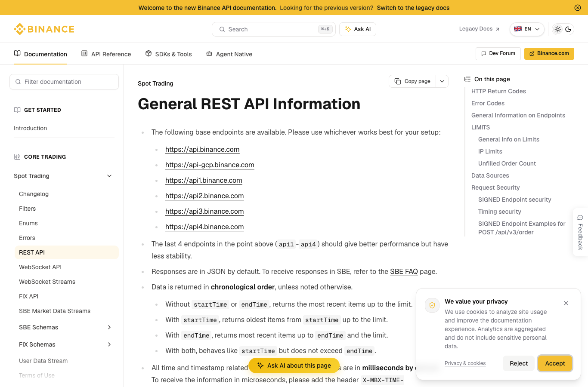
Task: Open the API Reference tab
Action: tap(106, 54)
